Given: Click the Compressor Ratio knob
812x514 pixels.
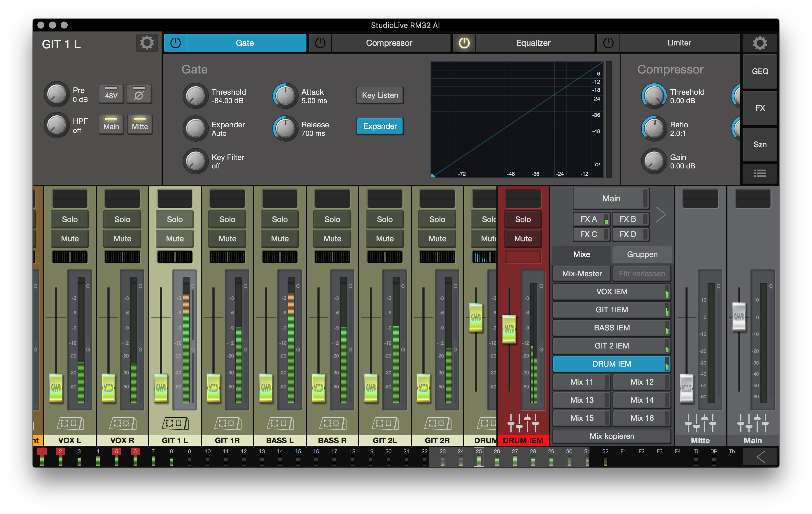Looking at the screenshot, I should tap(654, 128).
